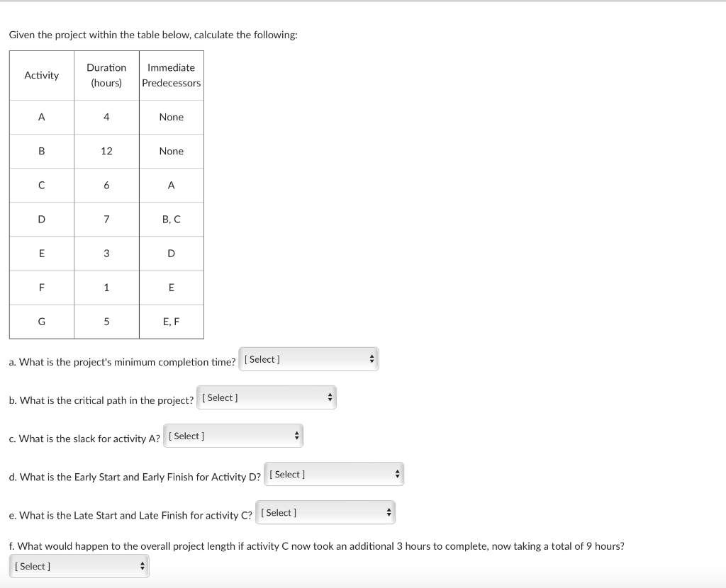The width and height of the screenshot is (726, 588).
Task: Click the Duration (hours) header cell
Action: [106, 74]
